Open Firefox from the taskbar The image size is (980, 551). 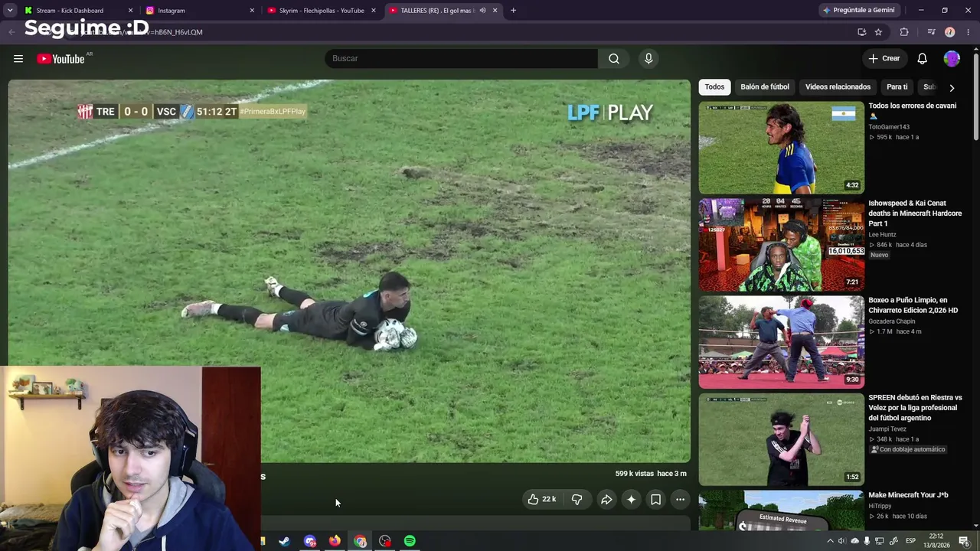(x=335, y=541)
